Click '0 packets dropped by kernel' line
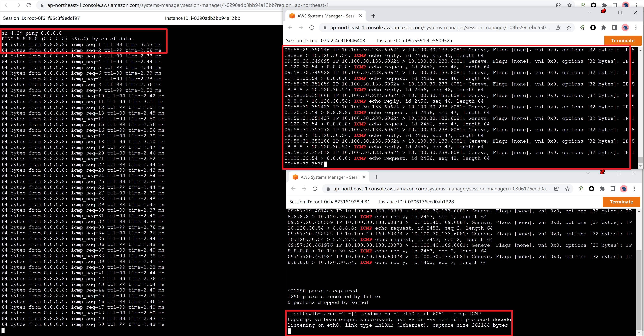 click(x=328, y=302)
